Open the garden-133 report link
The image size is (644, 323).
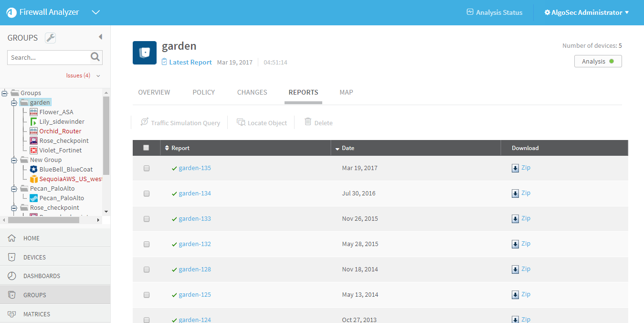(195, 219)
